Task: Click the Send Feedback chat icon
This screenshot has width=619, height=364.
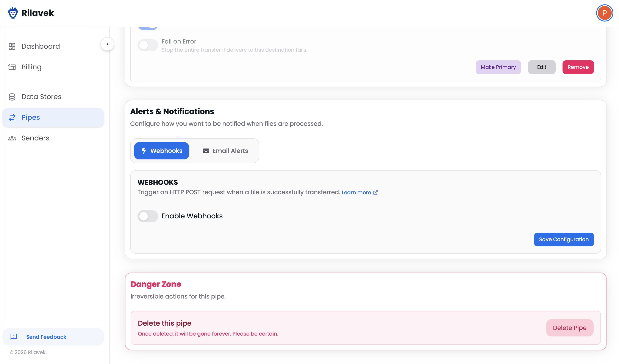Action: (x=14, y=336)
